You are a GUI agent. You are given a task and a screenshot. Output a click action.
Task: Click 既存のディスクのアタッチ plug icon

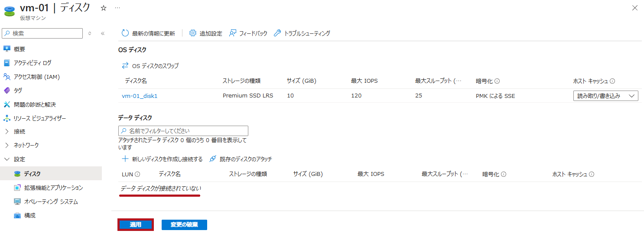(213, 159)
